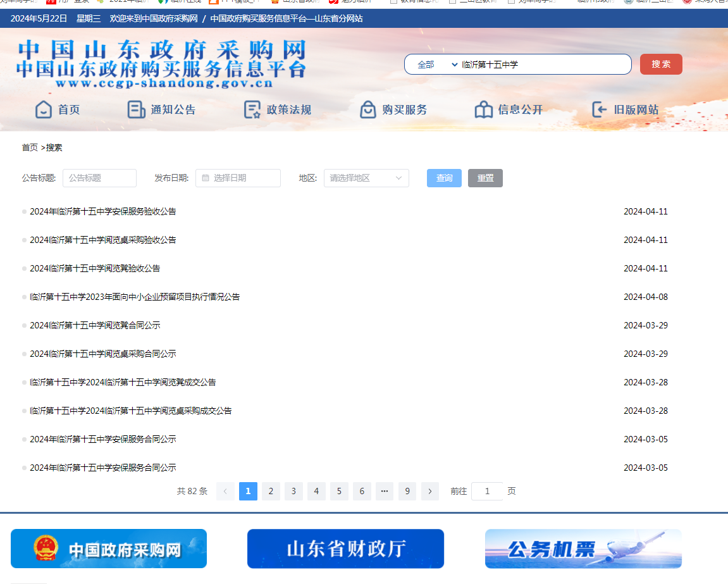
Task: Click the calendar icon in date field
Action: click(205, 178)
